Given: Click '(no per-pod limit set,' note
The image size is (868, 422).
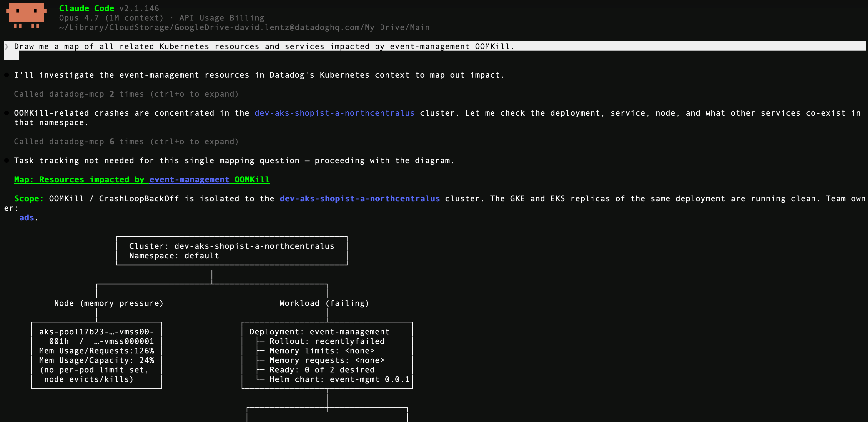Looking at the screenshot, I should click(x=94, y=370).
